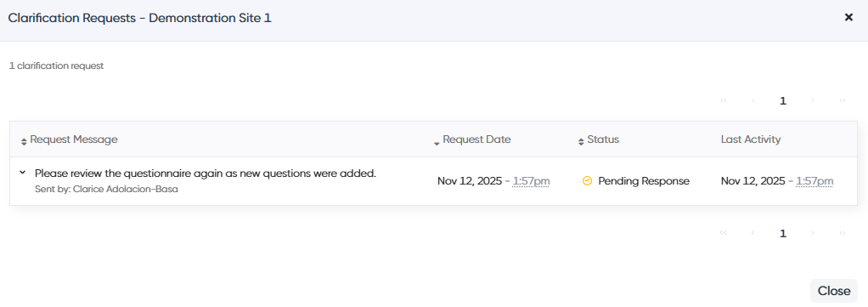Select page 1 in bottom pagination
Viewport: 868px width, 307px height.
coord(783,233)
